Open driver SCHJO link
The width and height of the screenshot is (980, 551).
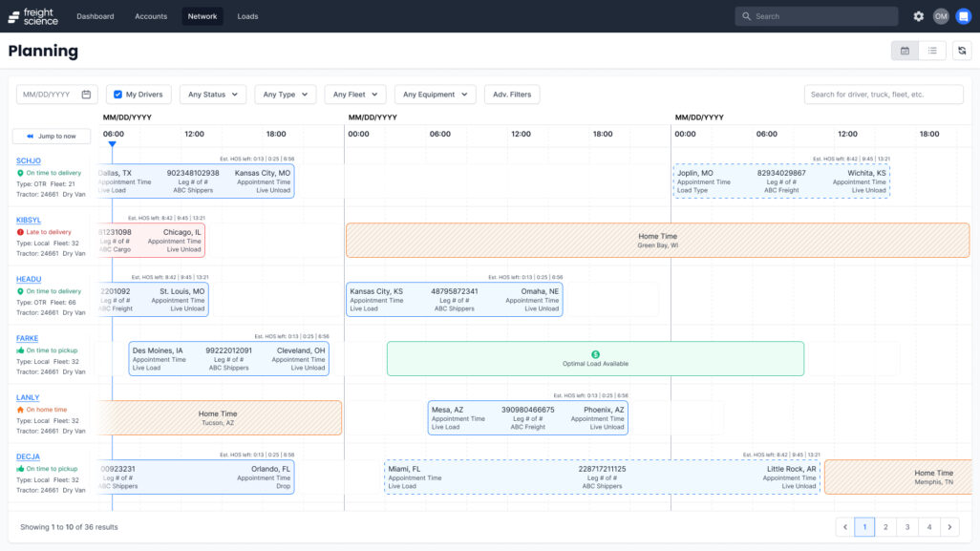[x=29, y=160]
